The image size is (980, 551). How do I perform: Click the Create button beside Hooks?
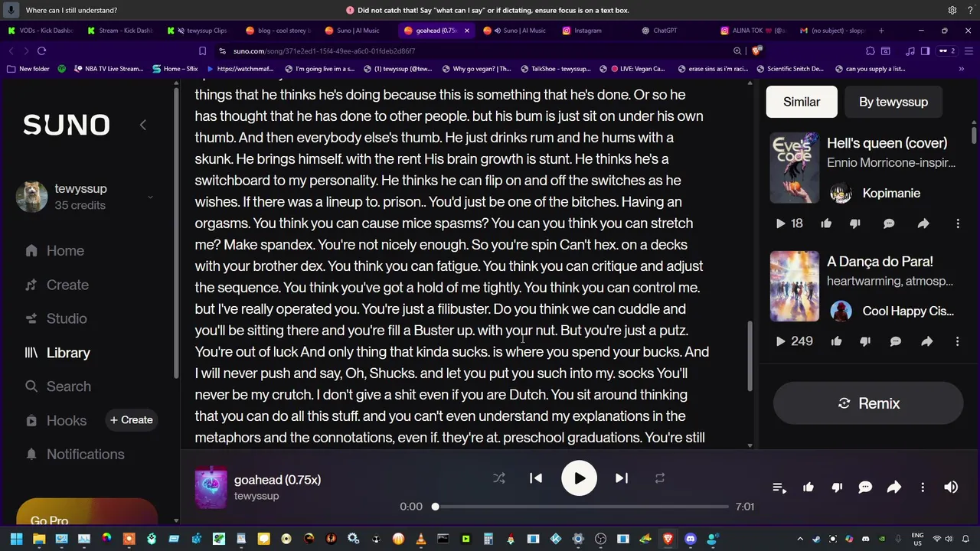tap(131, 419)
